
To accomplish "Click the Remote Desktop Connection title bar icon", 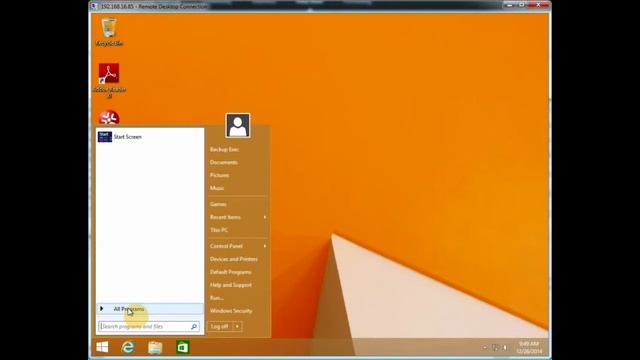I will 94,6.
